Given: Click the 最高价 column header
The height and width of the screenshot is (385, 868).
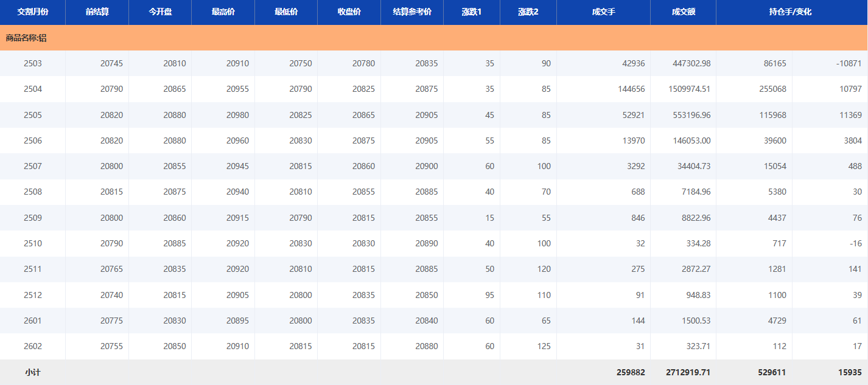Looking at the screenshot, I should 223,12.
